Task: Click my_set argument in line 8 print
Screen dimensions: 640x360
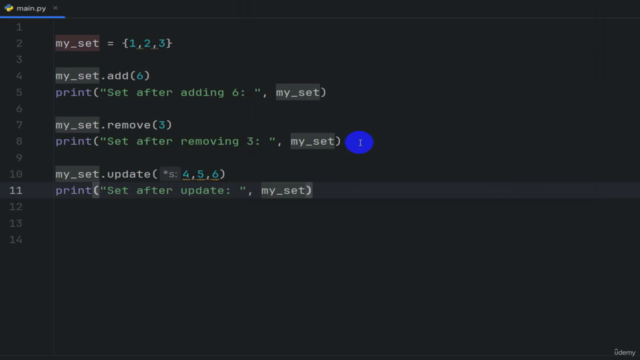Action: click(313, 142)
